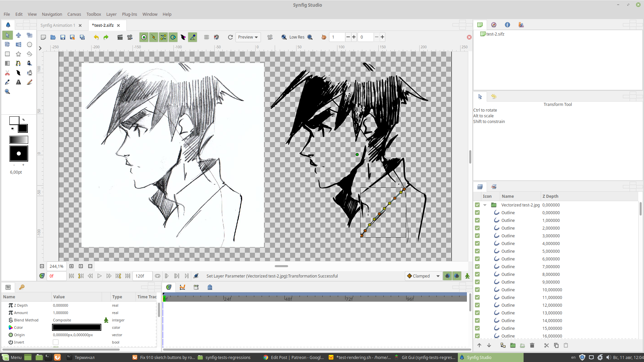The image size is (644, 362).
Task: Select the eyedropper color picker tool
Action: (x=7, y=82)
